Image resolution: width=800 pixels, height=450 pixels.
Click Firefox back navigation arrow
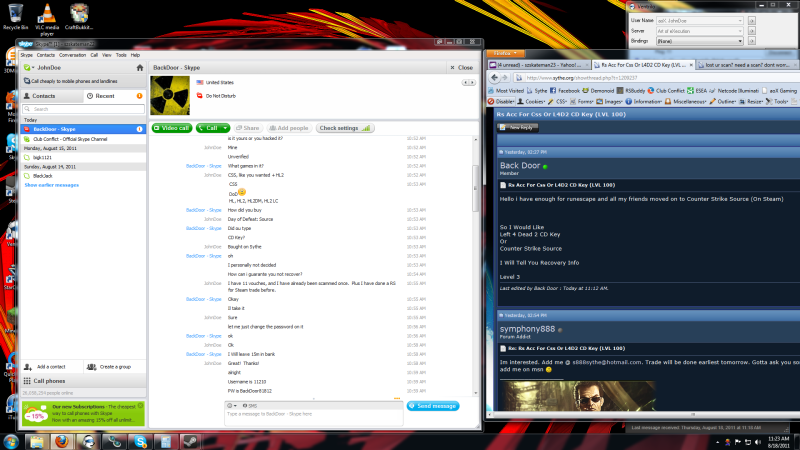[x=494, y=78]
